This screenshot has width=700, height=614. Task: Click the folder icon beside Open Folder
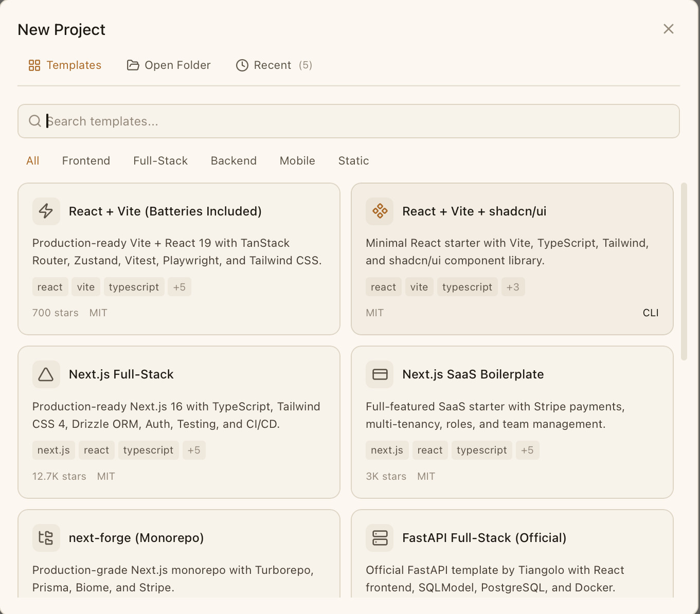133,65
